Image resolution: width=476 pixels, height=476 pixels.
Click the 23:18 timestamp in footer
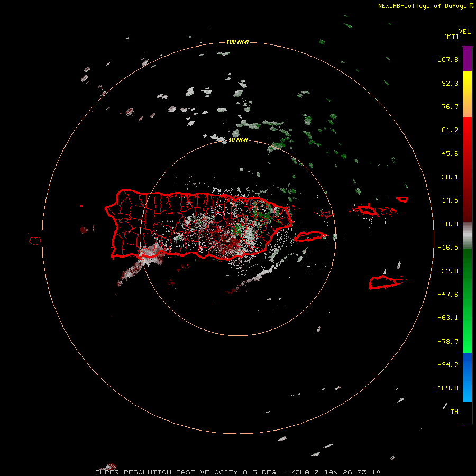click(369, 472)
